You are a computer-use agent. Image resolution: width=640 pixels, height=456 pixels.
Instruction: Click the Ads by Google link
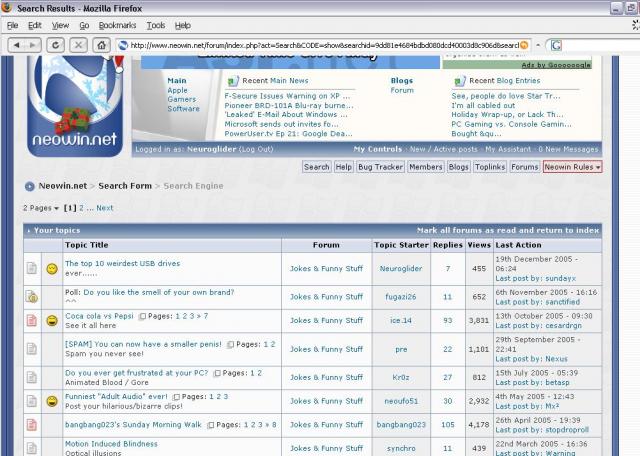coord(556,65)
